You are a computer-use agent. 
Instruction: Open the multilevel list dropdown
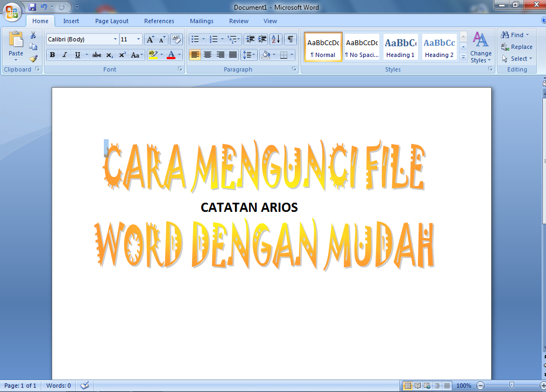pyautogui.click(x=238, y=39)
